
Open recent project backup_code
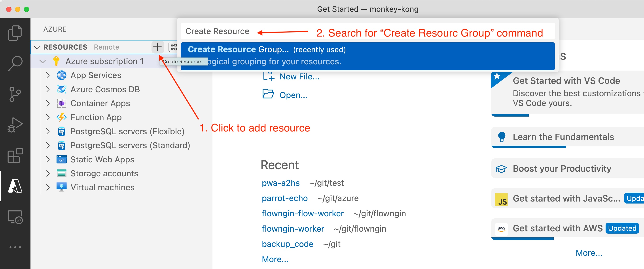[287, 244]
